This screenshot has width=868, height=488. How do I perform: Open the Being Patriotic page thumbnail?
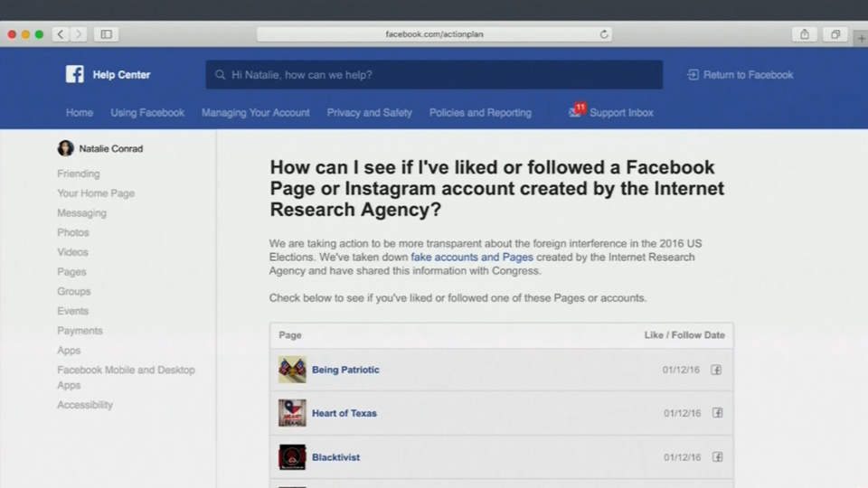[292, 370]
